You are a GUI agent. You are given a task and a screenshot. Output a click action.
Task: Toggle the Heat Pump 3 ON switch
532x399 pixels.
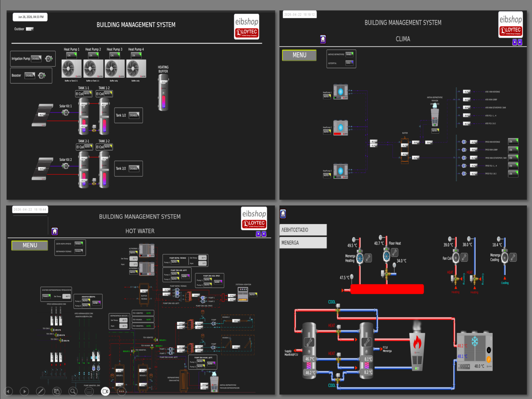click(x=114, y=55)
